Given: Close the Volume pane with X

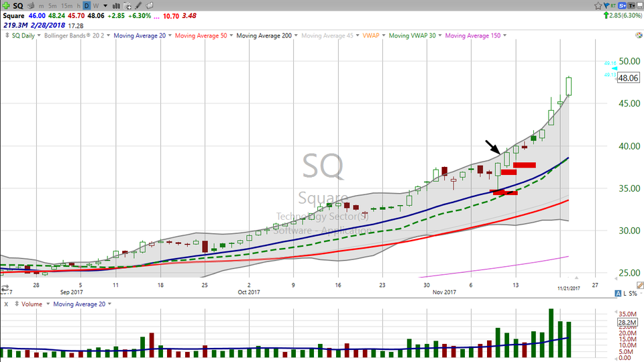Looking at the screenshot, I should [x=6, y=304].
